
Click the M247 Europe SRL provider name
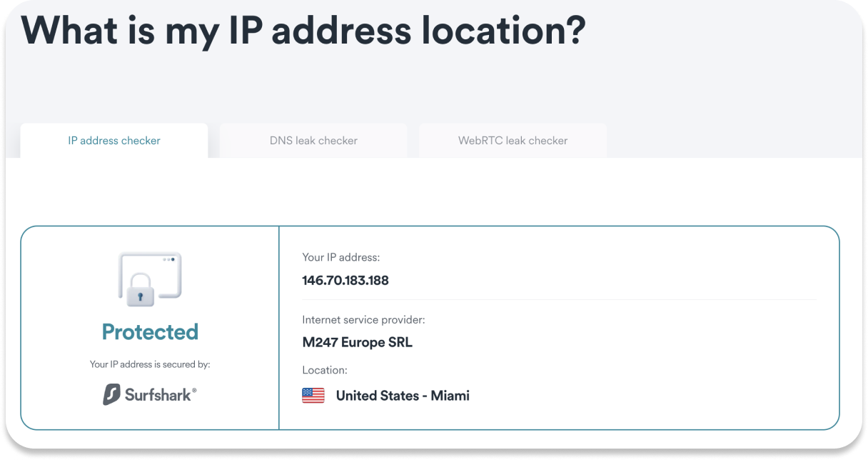pyautogui.click(x=357, y=342)
